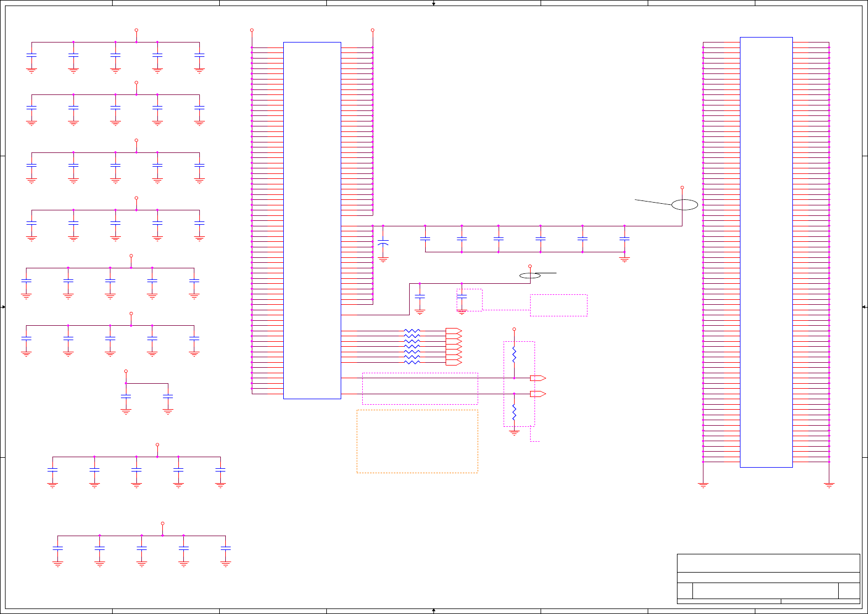Screen dimensions: 868x614
Task: Select the tall blue connector body flanked by pin rows
Action: point(766,252)
